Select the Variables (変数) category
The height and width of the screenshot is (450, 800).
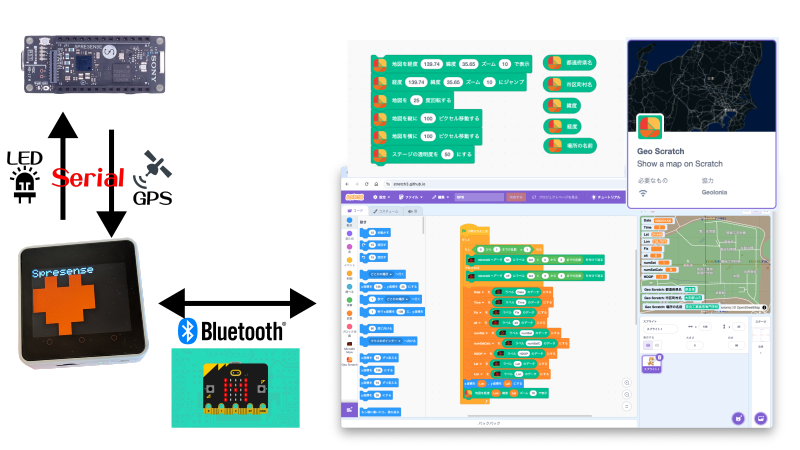[x=349, y=315]
